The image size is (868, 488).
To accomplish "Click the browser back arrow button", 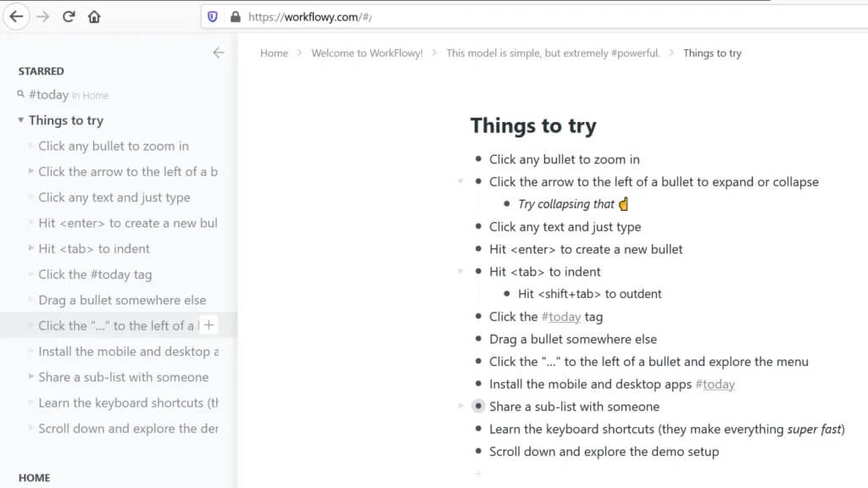I will [16, 16].
